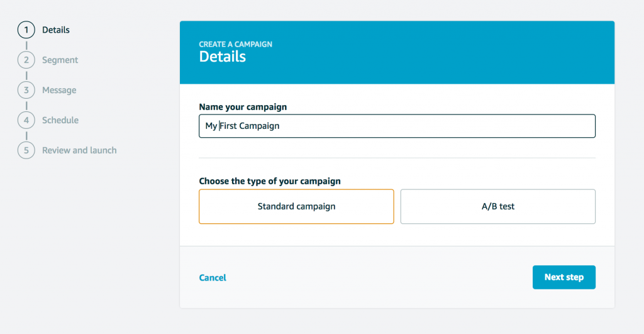Click the step 2 circle icon

coord(26,60)
